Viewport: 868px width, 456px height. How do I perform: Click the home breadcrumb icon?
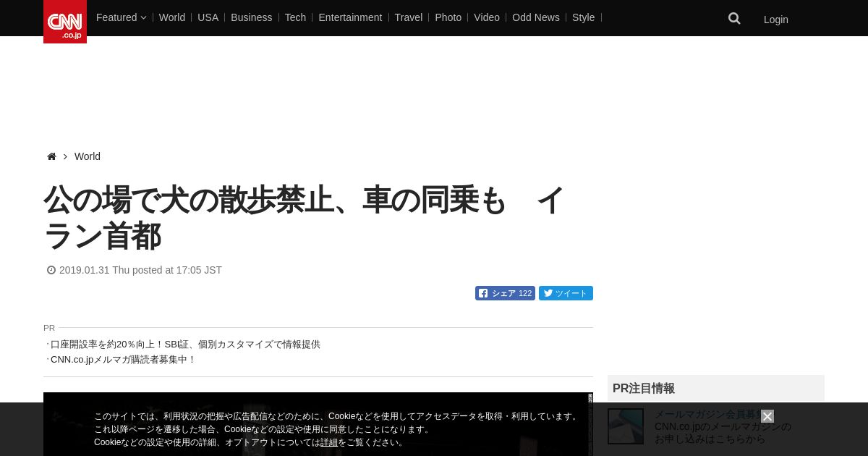point(51,156)
